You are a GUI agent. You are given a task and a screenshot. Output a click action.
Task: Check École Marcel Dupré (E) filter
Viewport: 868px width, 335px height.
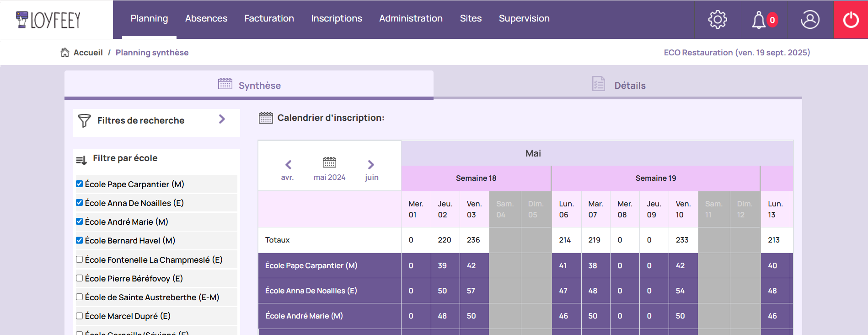[x=80, y=316]
